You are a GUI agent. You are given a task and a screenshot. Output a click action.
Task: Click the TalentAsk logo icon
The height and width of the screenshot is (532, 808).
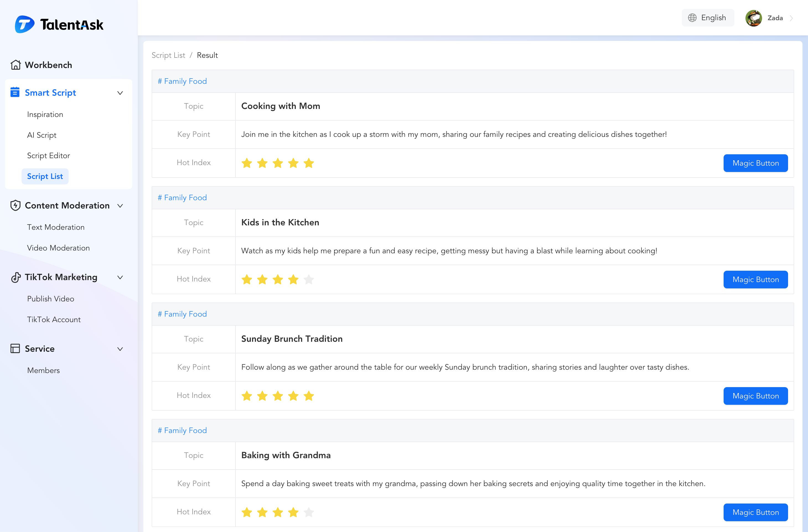point(24,24)
